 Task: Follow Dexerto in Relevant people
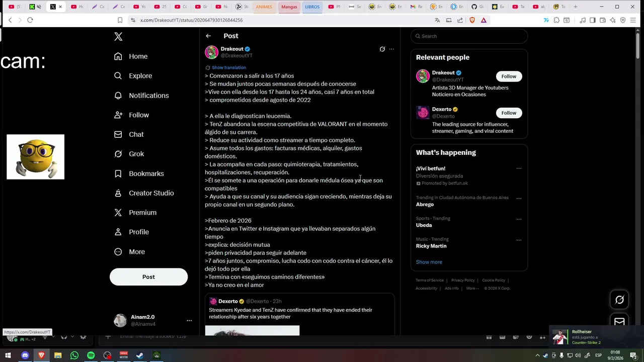[509, 113]
